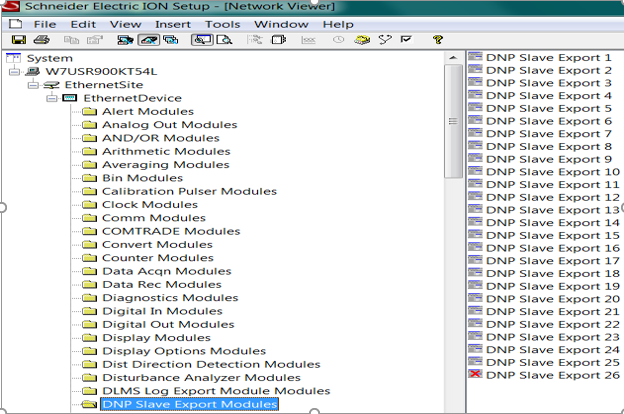Viewport: 624px width, 414px height.
Task: Click the greyed Properties toolbar icon
Action: (x=95, y=40)
